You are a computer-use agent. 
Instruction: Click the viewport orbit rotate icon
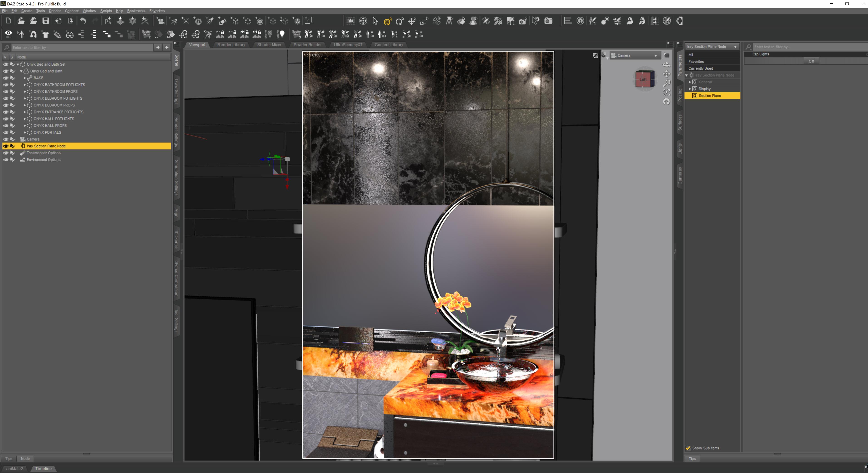coord(666,64)
